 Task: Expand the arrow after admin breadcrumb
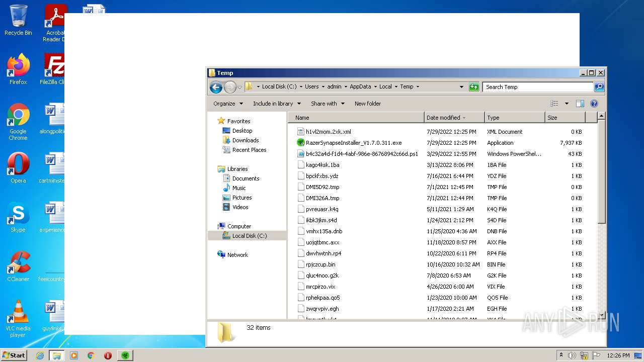click(x=345, y=86)
